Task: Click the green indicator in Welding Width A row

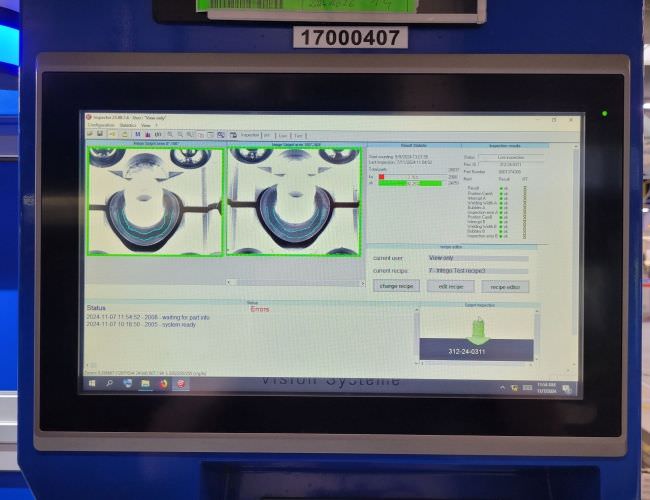Action: point(501,203)
